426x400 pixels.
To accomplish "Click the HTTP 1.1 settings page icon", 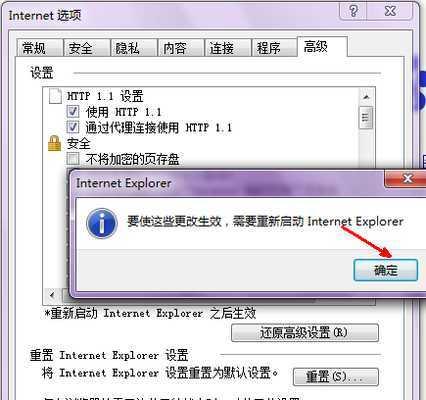I will coord(55,96).
